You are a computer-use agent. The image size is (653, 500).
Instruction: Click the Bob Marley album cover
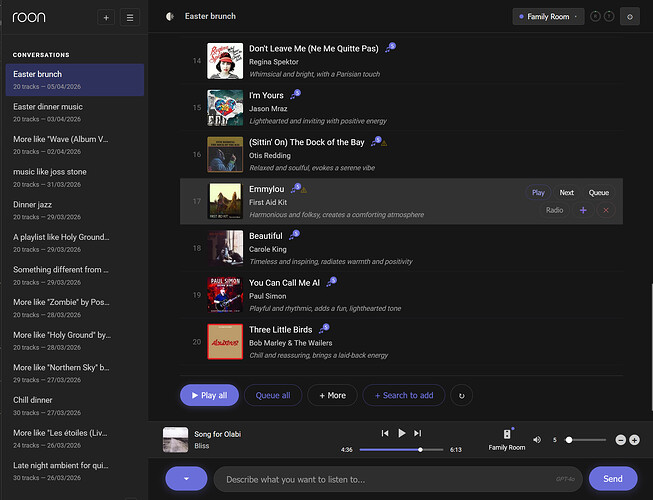(225, 342)
